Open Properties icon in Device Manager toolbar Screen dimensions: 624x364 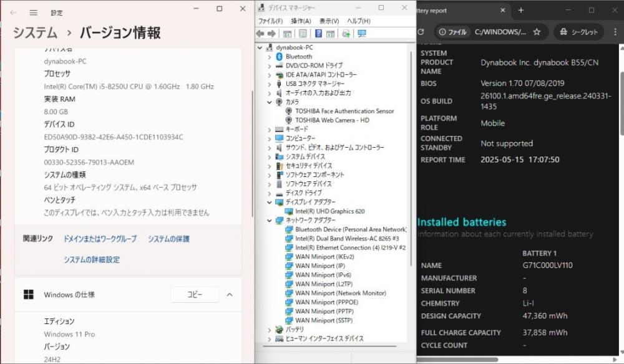(303, 34)
